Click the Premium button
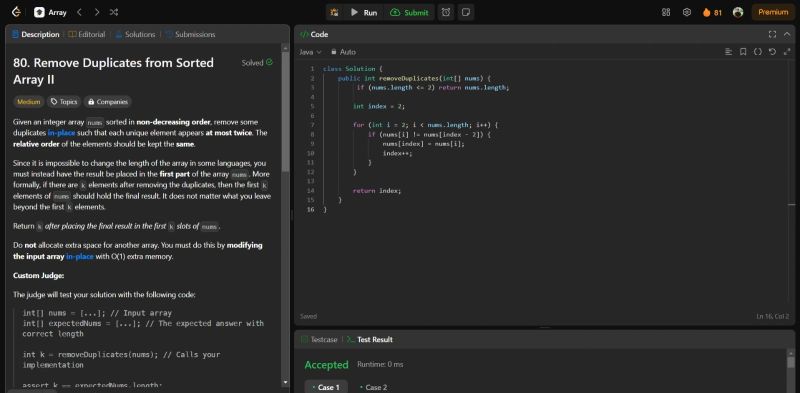The image size is (800, 393). click(x=773, y=12)
